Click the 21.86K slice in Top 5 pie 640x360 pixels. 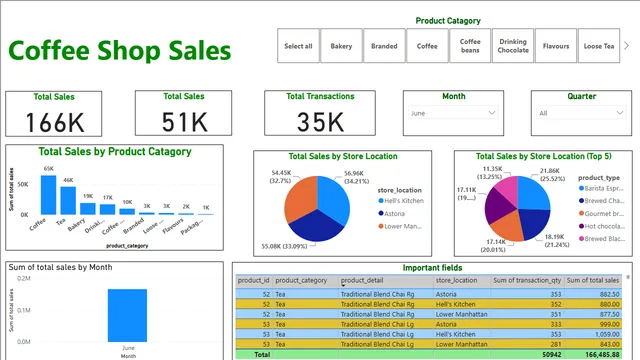click(534, 193)
